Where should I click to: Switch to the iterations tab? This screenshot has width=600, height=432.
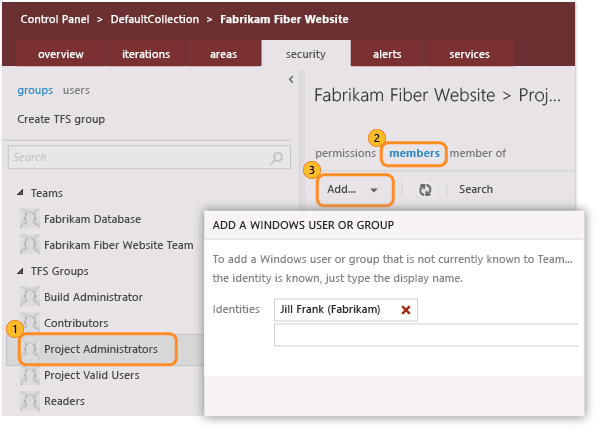146,54
